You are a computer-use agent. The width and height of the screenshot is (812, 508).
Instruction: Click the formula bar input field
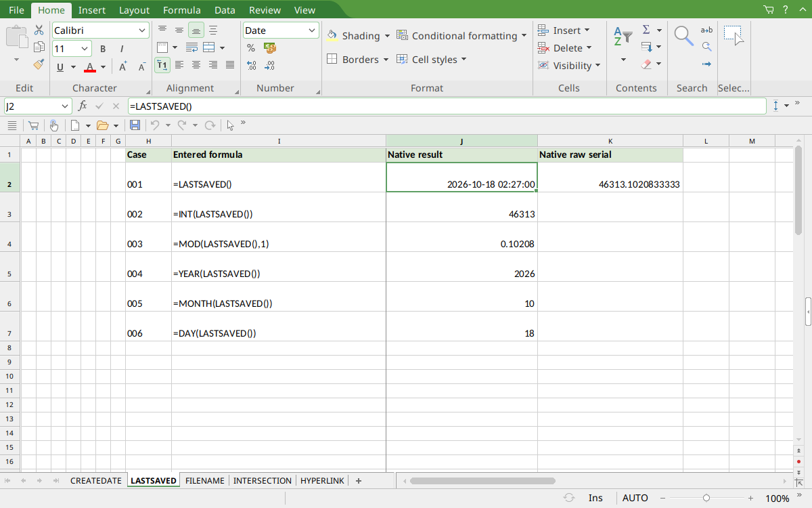[x=447, y=106]
